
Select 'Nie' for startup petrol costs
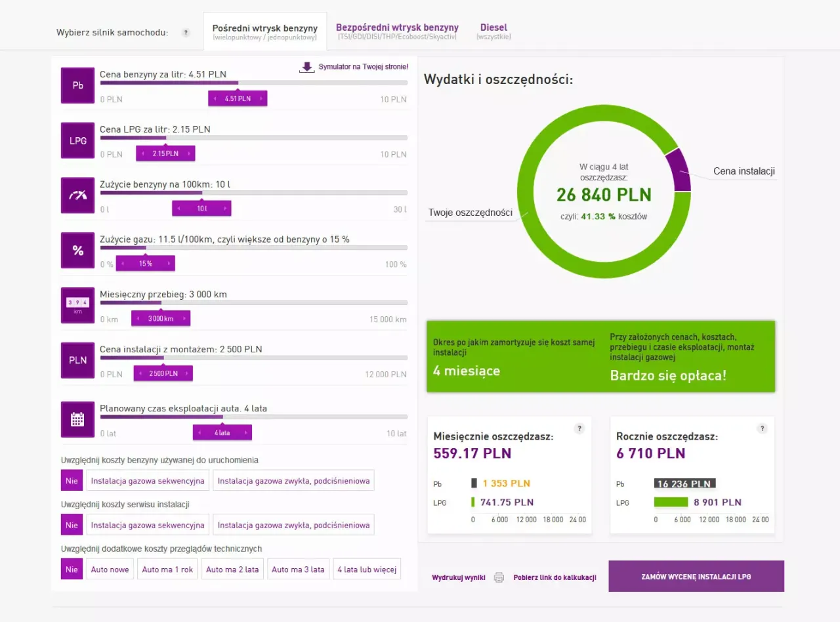tap(71, 480)
